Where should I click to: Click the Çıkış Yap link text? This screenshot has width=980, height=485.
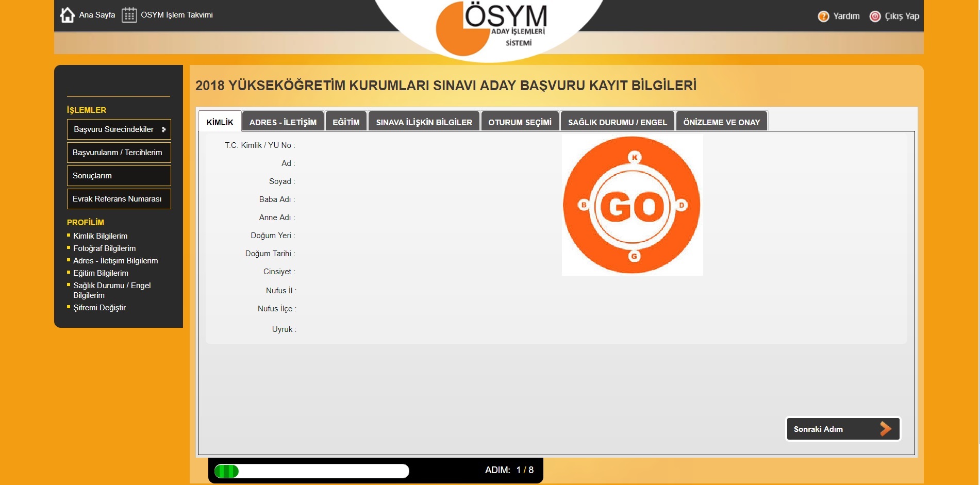tap(902, 16)
